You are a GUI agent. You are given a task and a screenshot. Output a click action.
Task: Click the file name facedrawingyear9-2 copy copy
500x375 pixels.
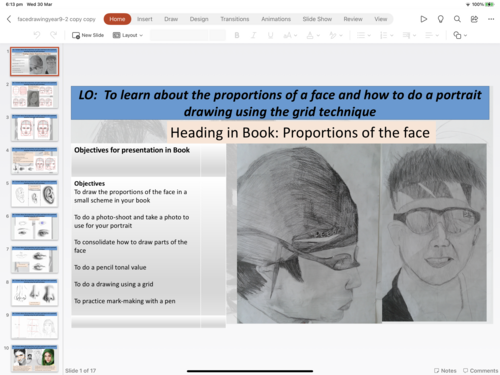pyautogui.click(x=56, y=19)
